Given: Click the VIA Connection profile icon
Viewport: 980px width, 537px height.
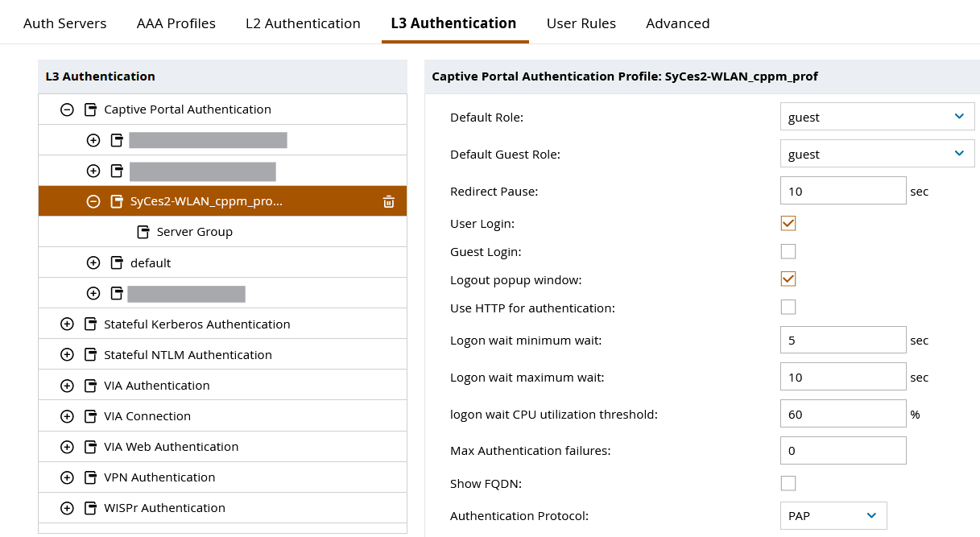Looking at the screenshot, I should 91,416.
